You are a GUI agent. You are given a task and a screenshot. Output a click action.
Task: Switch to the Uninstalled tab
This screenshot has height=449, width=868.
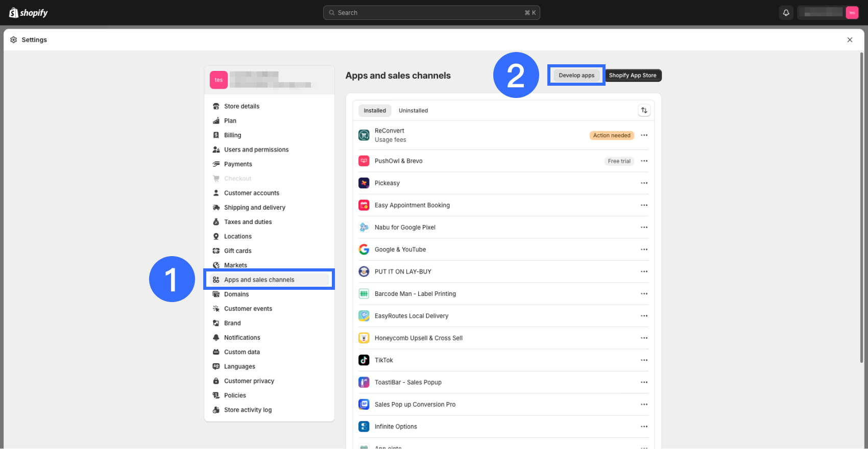coord(413,110)
